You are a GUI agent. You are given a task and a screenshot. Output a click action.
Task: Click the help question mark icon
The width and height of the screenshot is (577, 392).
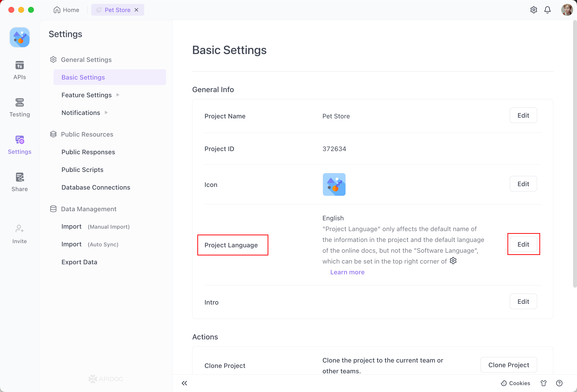coord(559,383)
